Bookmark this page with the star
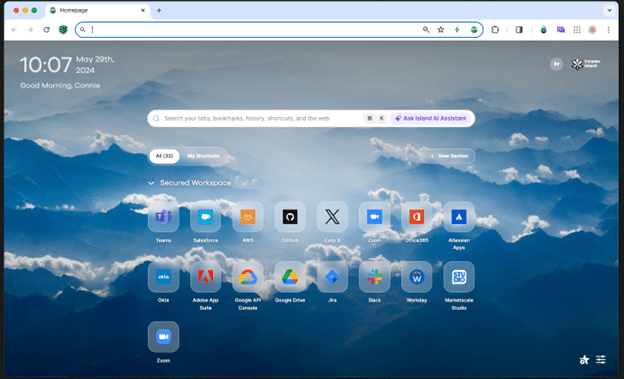The height and width of the screenshot is (379, 624). coord(441,29)
